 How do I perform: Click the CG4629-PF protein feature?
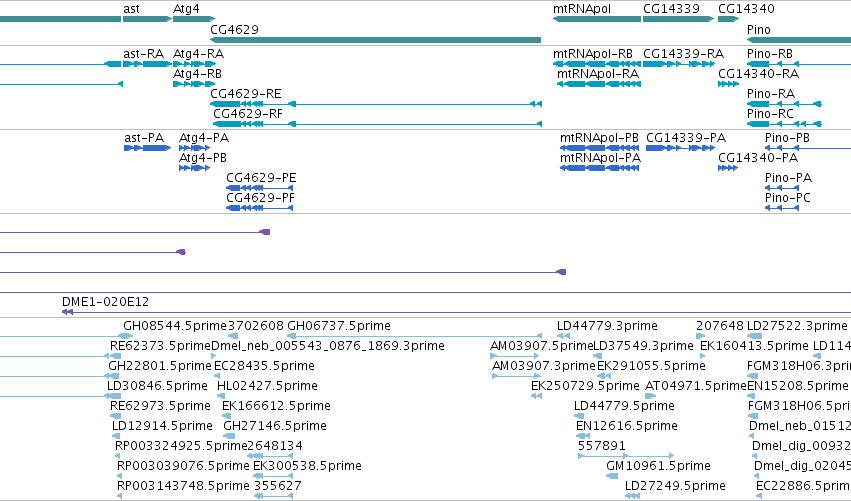[x=259, y=208]
